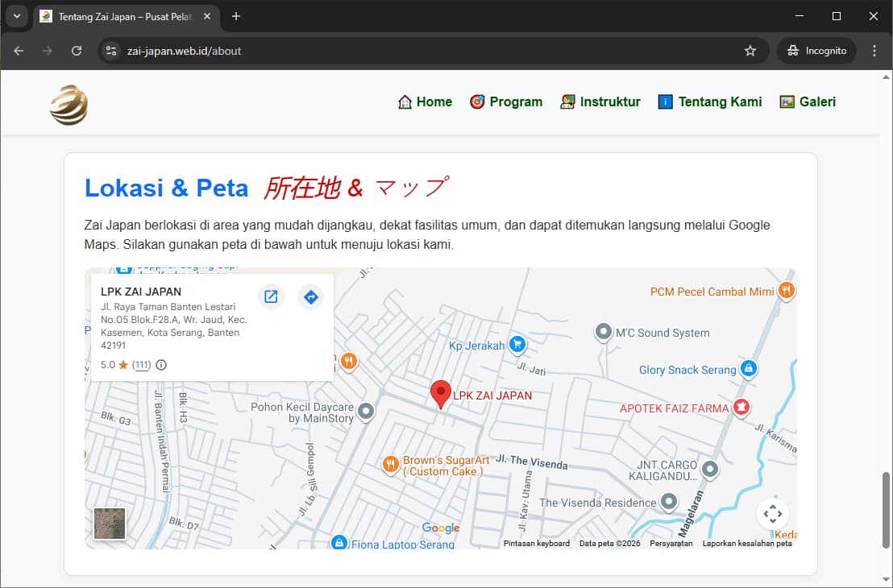Open the Chrome three-dot menu

point(874,51)
